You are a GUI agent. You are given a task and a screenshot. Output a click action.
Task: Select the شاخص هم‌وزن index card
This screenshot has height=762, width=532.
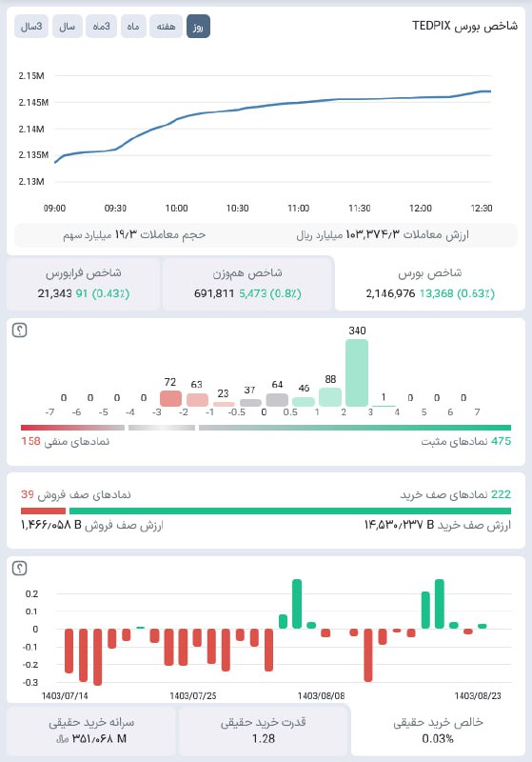click(x=247, y=283)
